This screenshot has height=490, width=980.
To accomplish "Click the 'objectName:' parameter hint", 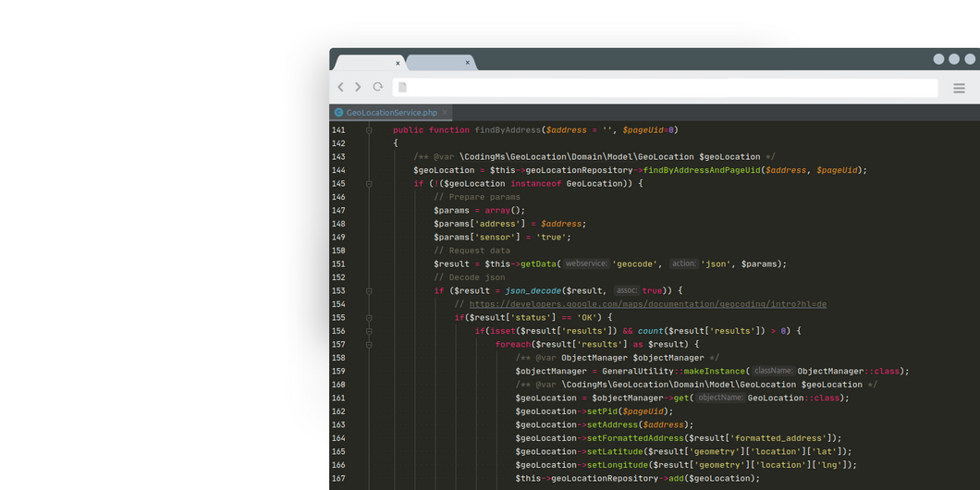I will 720,398.
